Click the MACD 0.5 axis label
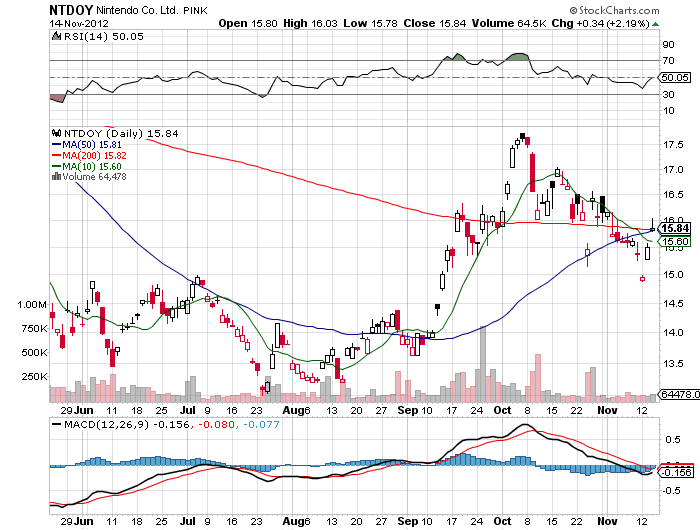Image resolution: width=700 pixels, height=530 pixels. point(673,440)
